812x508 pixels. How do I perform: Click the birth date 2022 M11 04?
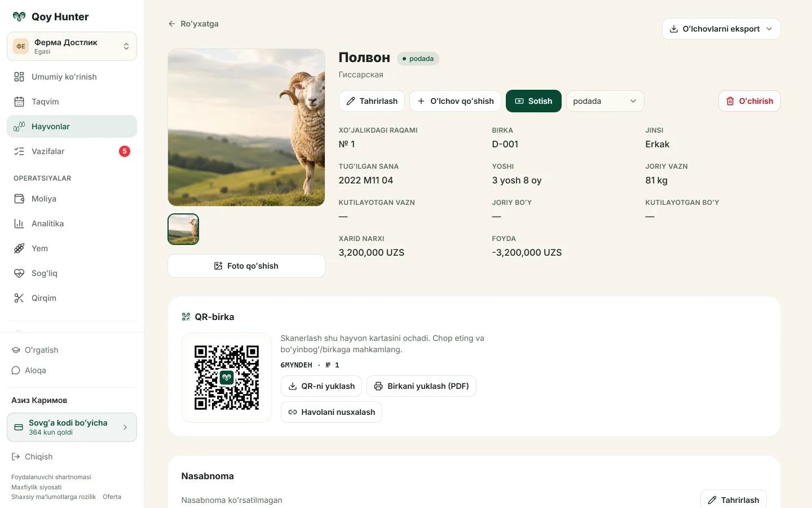tap(366, 180)
